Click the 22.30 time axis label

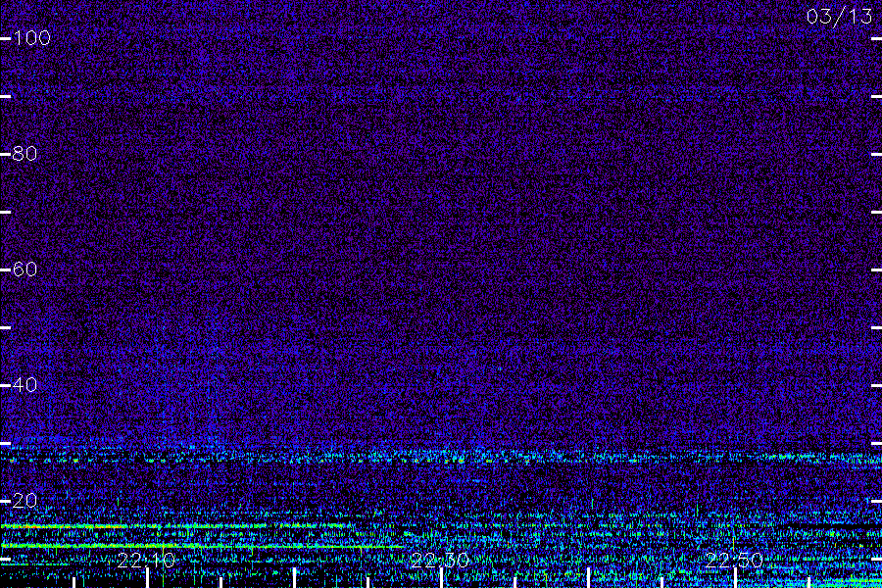point(440,561)
